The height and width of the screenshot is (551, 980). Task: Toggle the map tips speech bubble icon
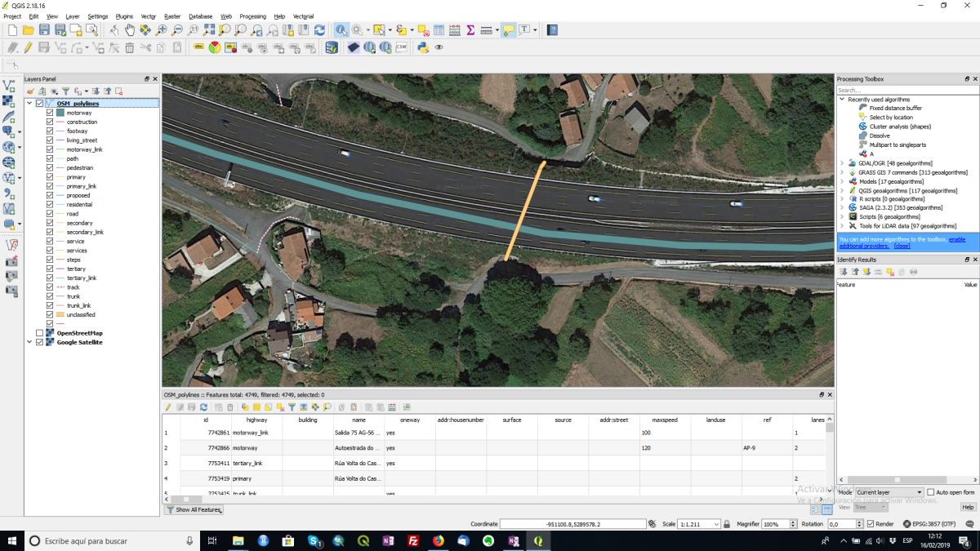(509, 30)
